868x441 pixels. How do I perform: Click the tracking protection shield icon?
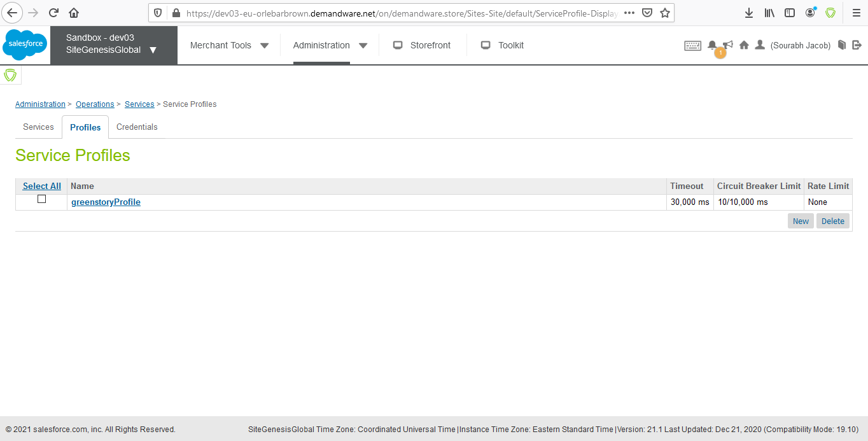[x=158, y=13]
